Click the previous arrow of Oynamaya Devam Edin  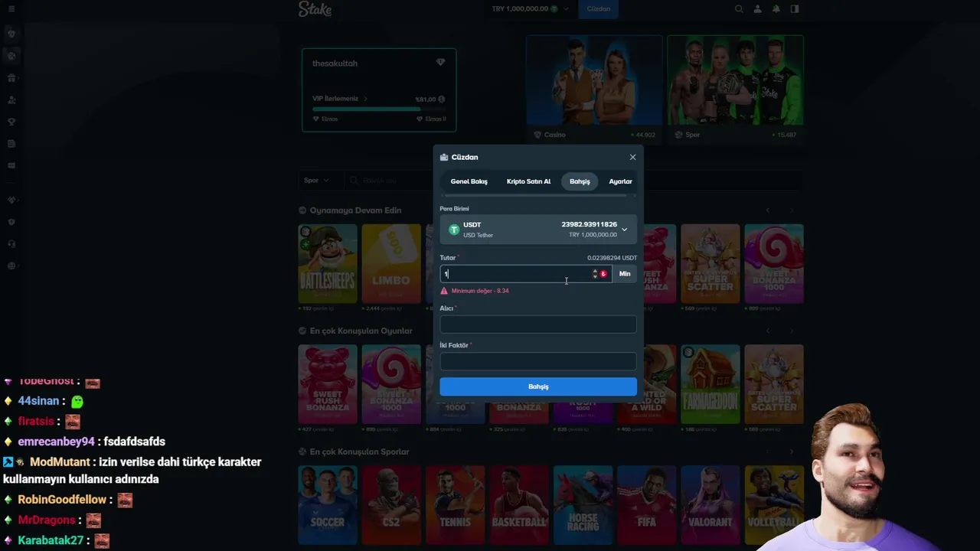tap(768, 210)
